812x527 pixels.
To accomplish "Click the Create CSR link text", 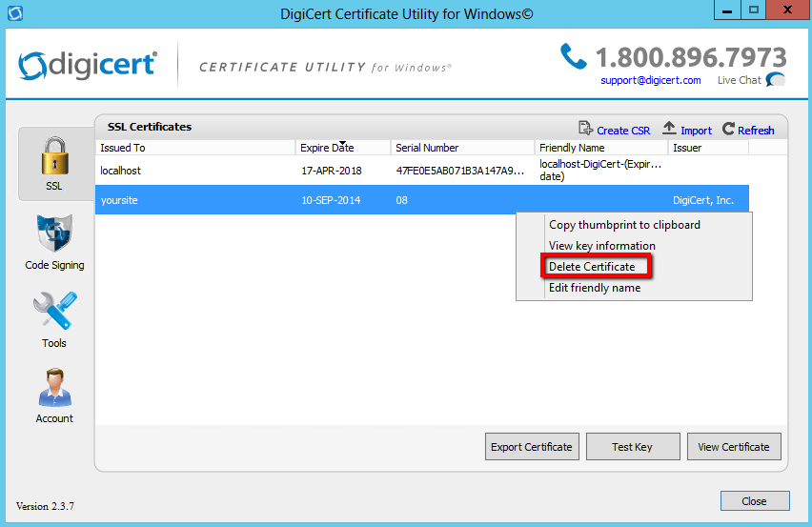I will (x=623, y=131).
